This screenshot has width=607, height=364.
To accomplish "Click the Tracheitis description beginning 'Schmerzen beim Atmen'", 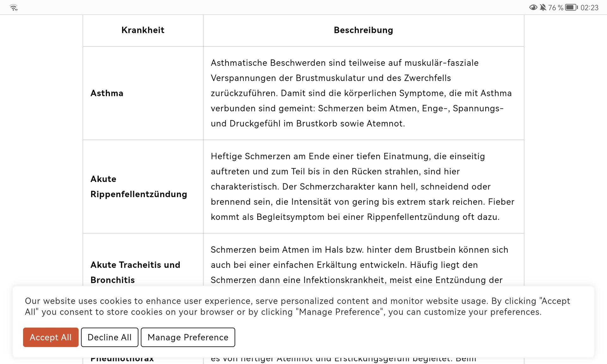I will tap(359, 265).
